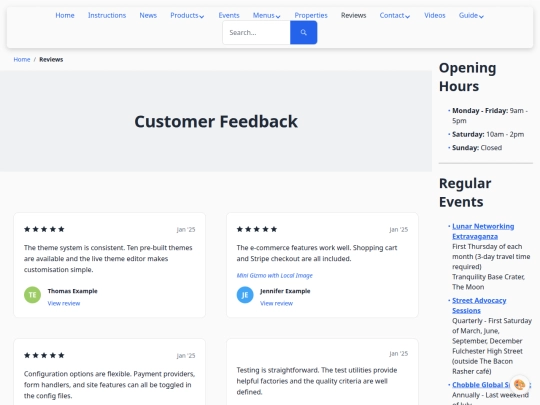The height and width of the screenshot is (405, 540).
Task: Click Fulchester High Street location text
Action: point(487,361)
